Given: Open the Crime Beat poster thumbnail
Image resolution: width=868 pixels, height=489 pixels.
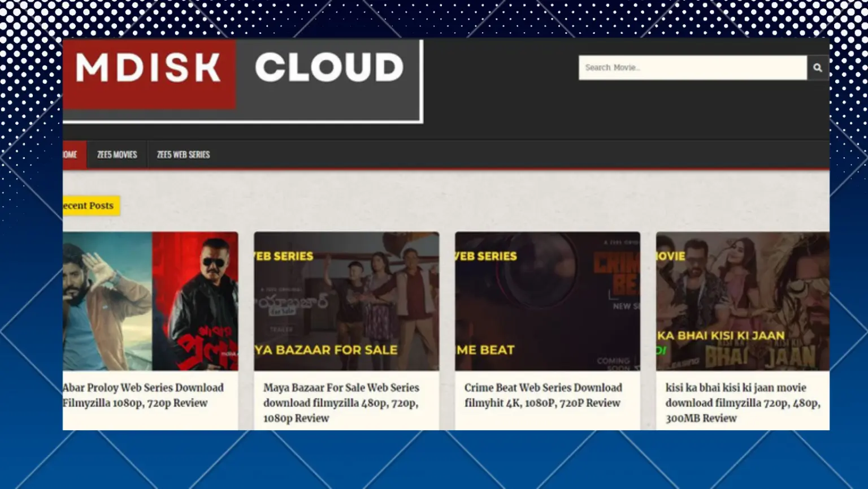Looking at the screenshot, I should pyautogui.click(x=548, y=301).
